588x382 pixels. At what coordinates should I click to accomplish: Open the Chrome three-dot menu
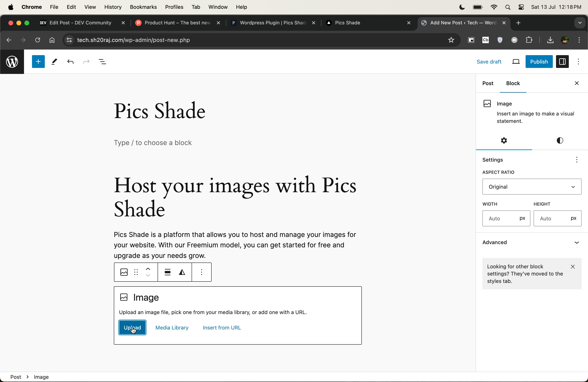(579, 40)
